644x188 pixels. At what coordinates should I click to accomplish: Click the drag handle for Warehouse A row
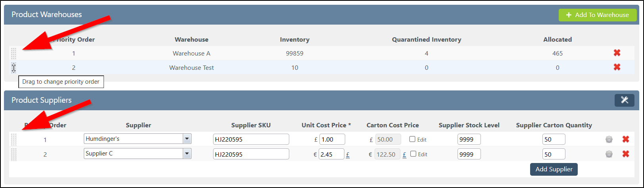(x=13, y=53)
